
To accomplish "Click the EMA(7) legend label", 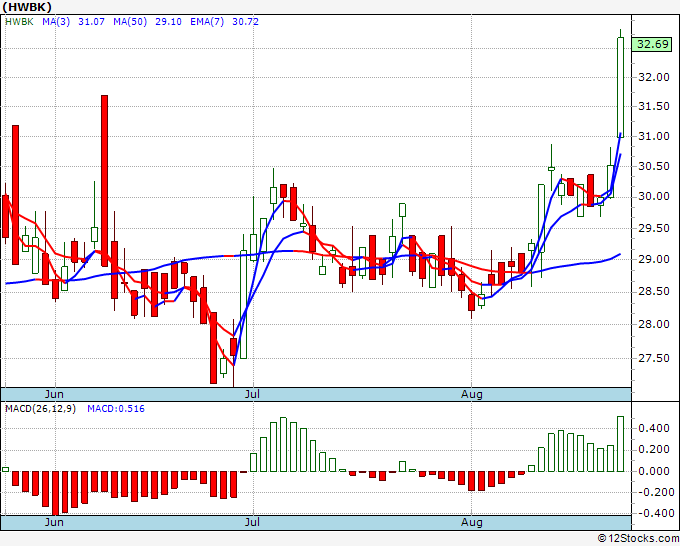I will point(207,22).
